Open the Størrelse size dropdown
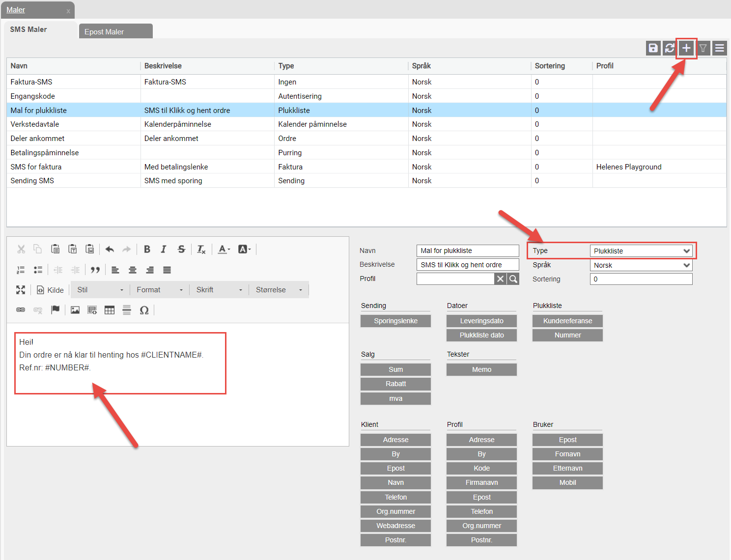The image size is (731, 560). coord(279,290)
